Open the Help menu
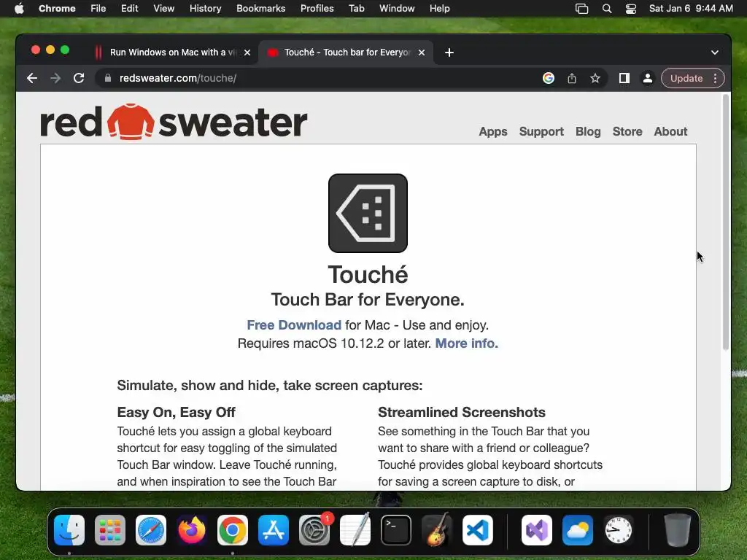Image resolution: width=747 pixels, height=560 pixels. pos(439,9)
